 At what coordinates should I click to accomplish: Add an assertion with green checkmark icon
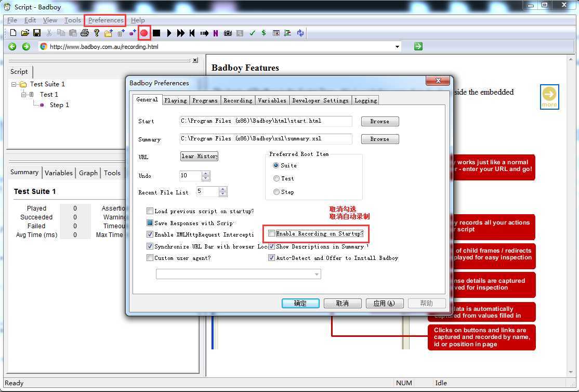252,33
